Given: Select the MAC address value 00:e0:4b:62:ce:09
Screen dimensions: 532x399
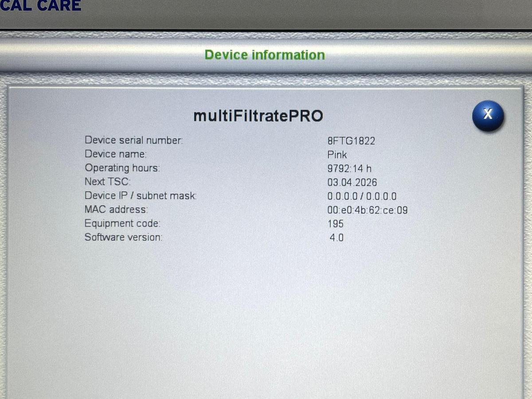Looking at the screenshot, I should (367, 210).
